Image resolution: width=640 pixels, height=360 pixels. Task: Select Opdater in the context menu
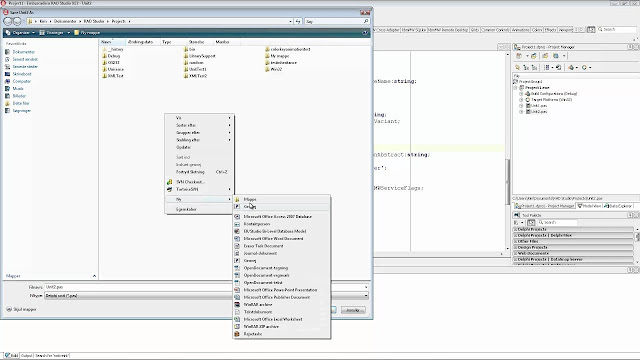point(200,147)
